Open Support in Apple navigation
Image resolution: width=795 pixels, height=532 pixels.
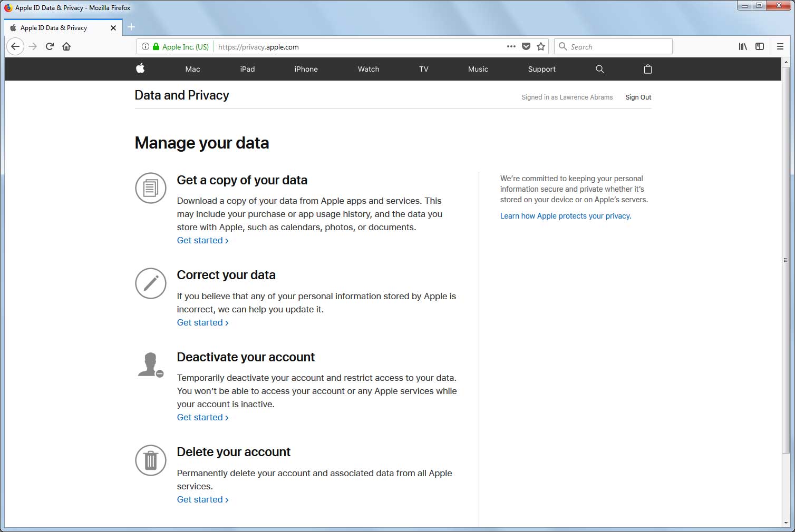point(542,69)
